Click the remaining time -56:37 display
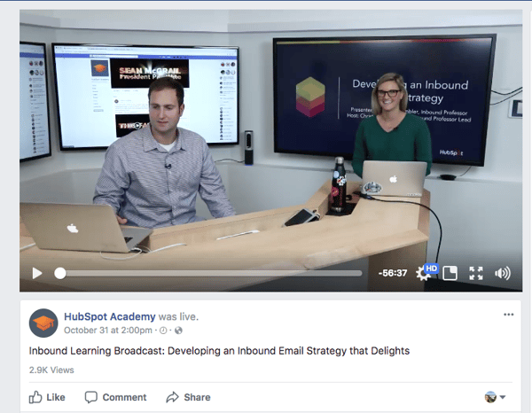This screenshot has height=413, width=532. pyautogui.click(x=393, y=273)
